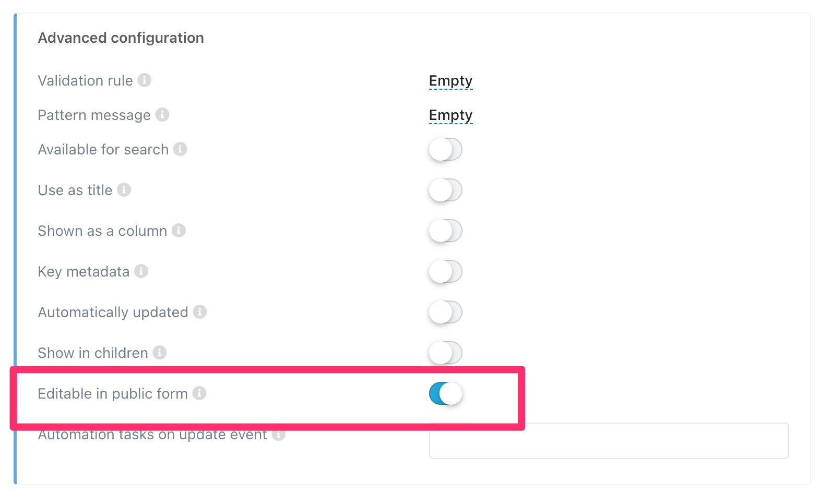Switch on Key metadata toggle
Image resolution: width=832 pixels, height=504 pixels.
[x=445, y=272]
